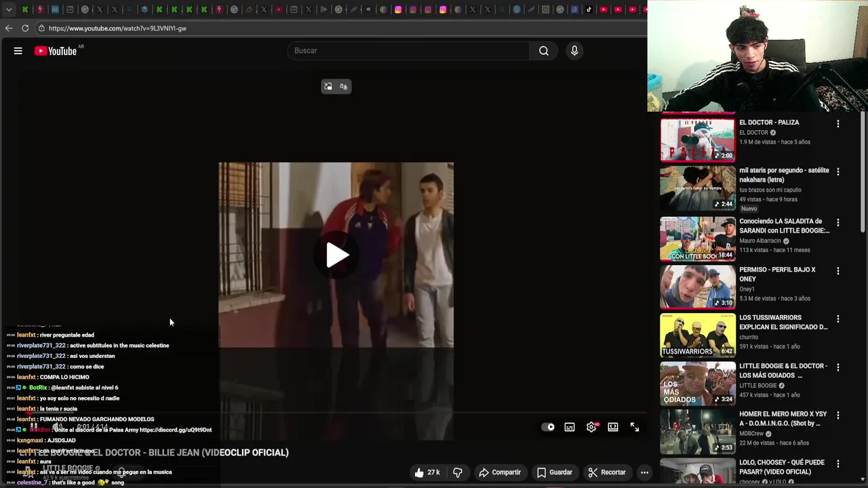Open PERMISO - PERFIL BAJO thumbnail

click(698, 287)
